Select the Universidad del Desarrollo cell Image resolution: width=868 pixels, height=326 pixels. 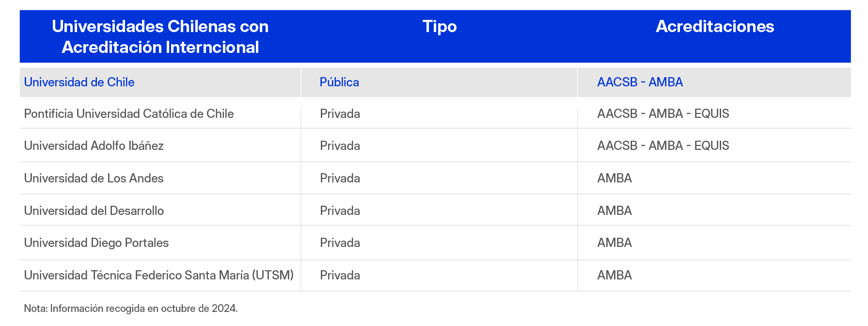[x=94, y=211]
